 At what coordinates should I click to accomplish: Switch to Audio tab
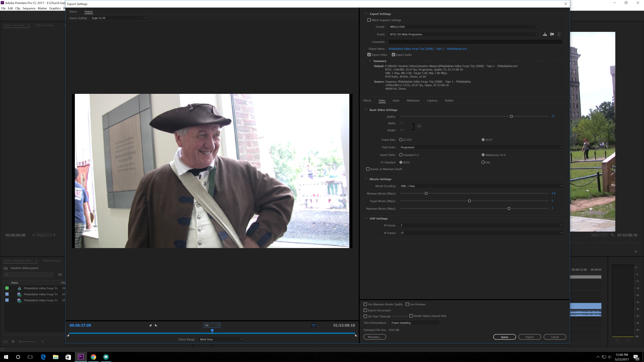(x=396, y=100)
